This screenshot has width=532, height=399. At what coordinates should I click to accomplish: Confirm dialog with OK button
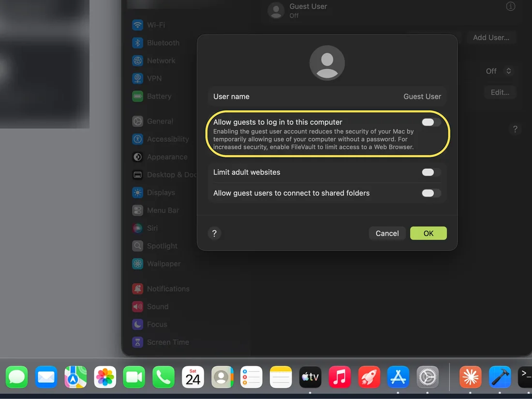[428, 233]
